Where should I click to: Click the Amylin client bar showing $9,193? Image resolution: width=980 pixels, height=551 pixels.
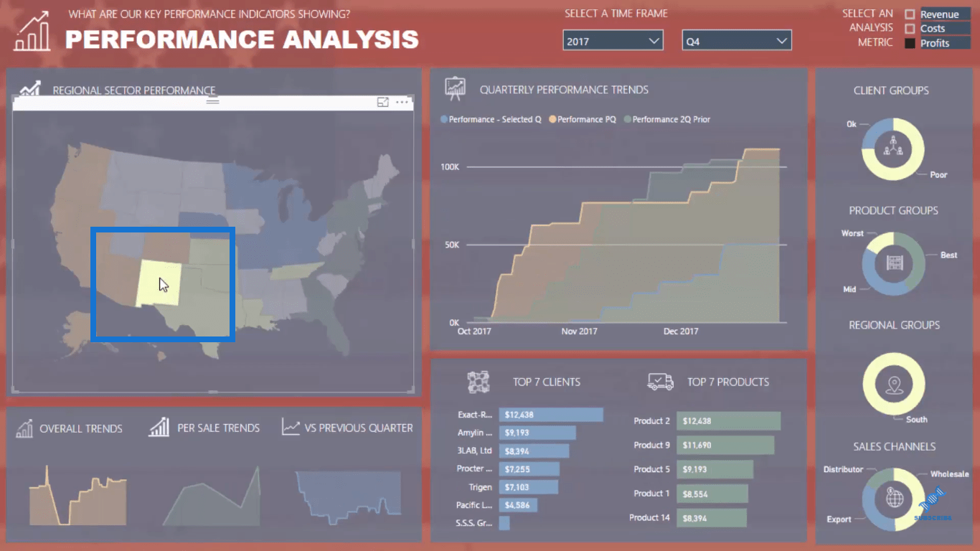pos(537,433)
